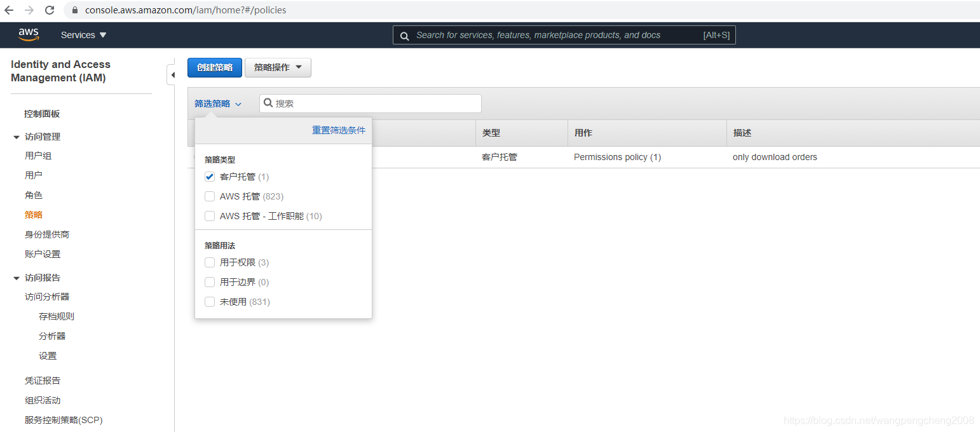
Task: Click the Identity and Access Management title
Action: [x=60, y=71]
